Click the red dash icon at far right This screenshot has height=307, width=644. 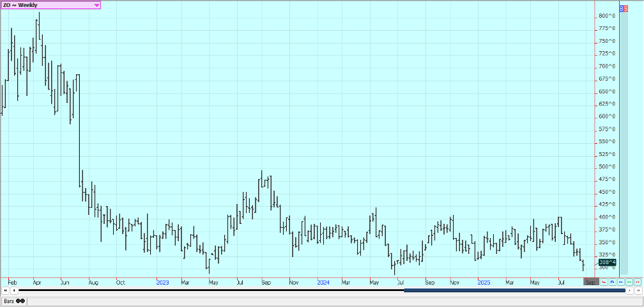(638, 282)
